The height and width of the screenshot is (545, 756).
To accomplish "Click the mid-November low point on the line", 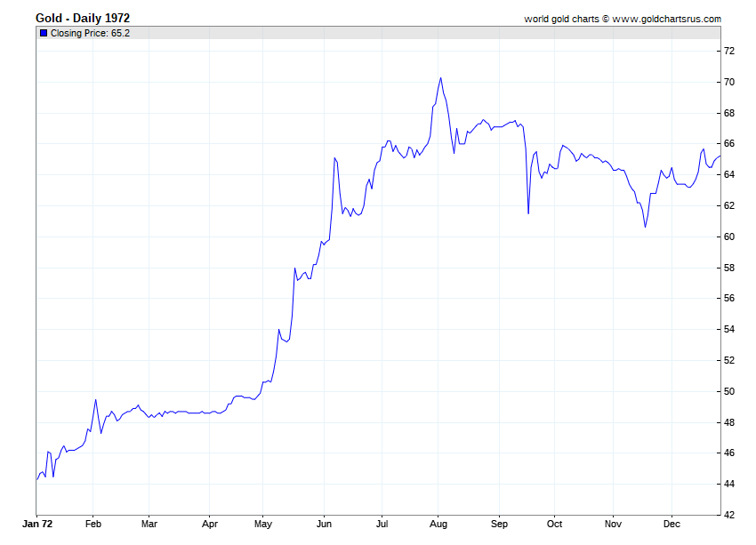I will (646, 227).
